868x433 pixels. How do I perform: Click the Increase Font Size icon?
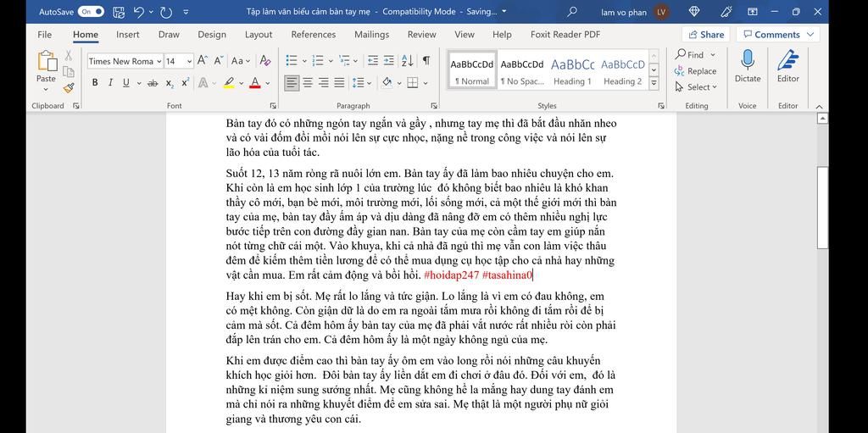tap(203, 61)
